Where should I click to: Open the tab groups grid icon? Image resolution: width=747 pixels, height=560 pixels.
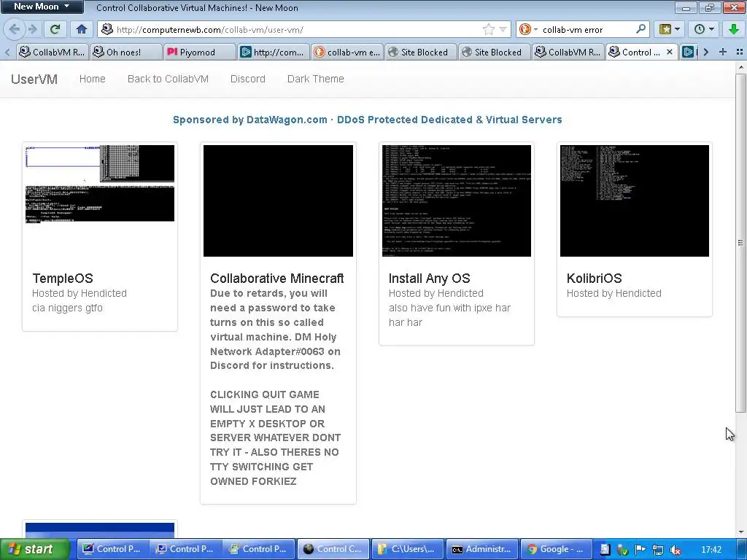pos(740,52)
